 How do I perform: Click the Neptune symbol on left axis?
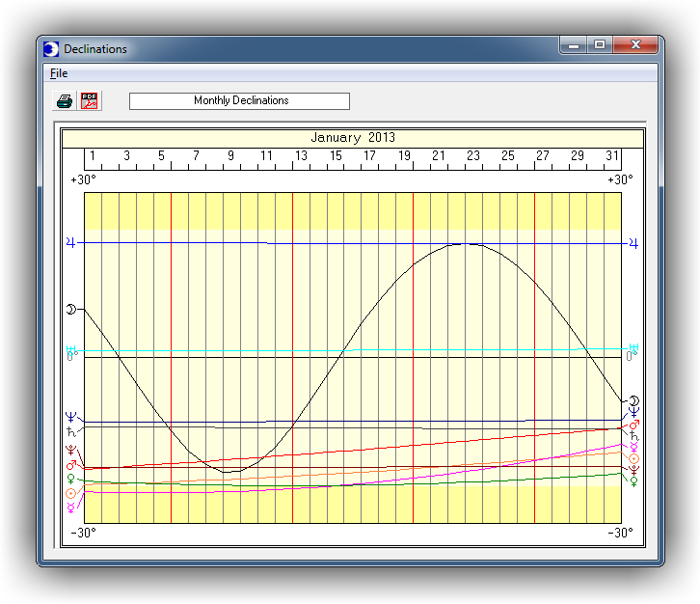70,417
